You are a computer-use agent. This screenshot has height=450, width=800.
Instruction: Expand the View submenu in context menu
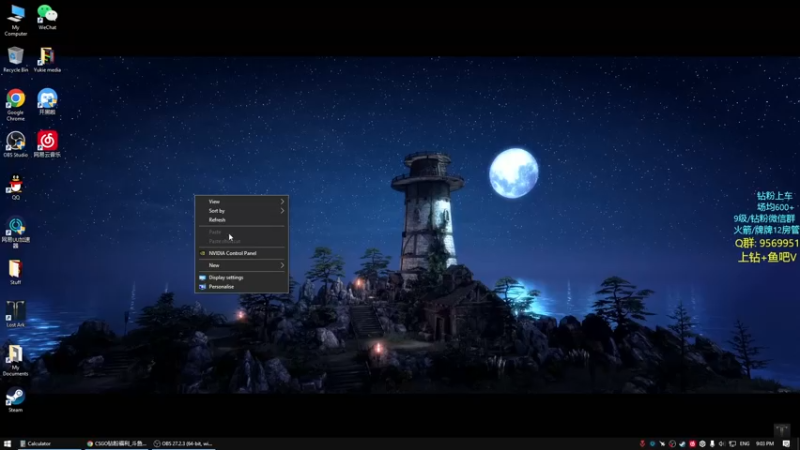[241, 202]
